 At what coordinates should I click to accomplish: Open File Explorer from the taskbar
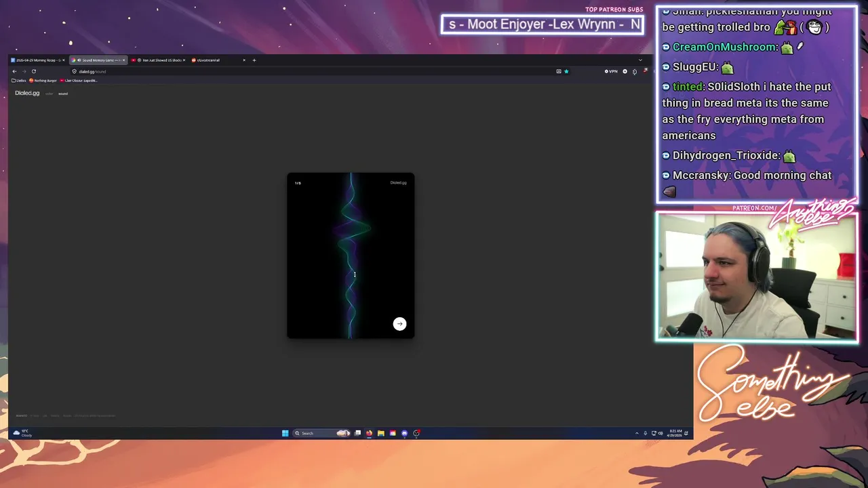(380, 433)
